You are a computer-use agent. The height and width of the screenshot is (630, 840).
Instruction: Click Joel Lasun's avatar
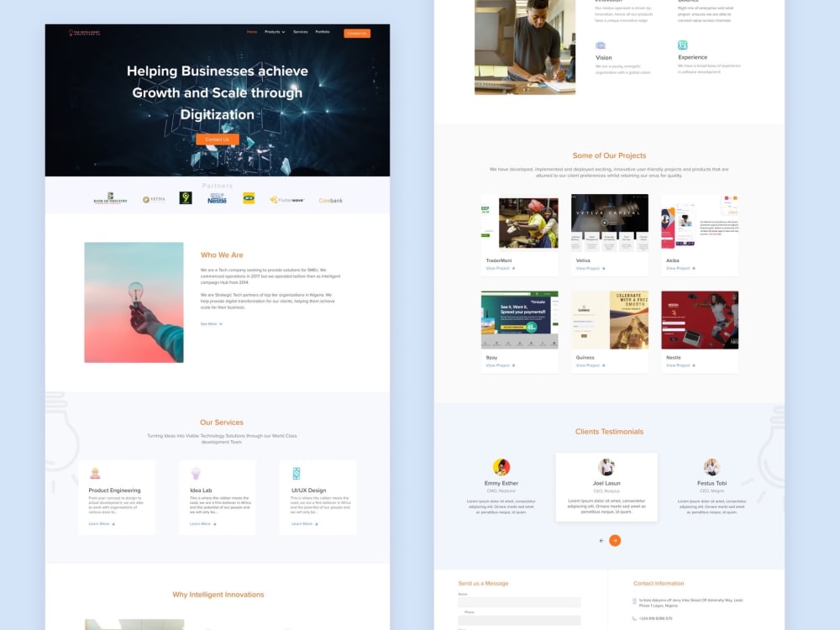(606, 466)
